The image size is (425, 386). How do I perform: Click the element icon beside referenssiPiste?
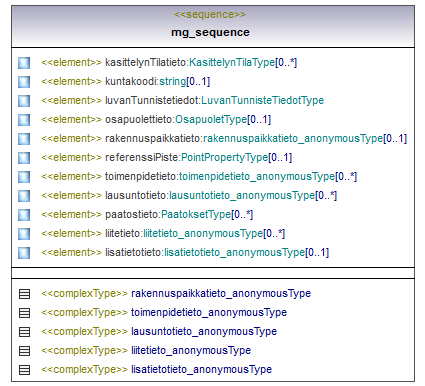pyautogui.click(x=24, y=158)
